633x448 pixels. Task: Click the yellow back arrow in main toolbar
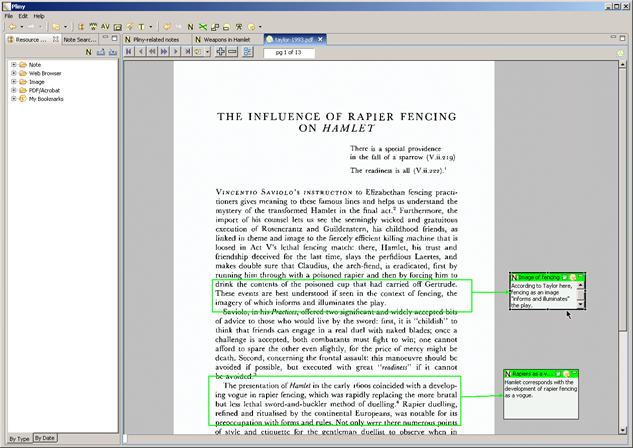pos(13,27)
